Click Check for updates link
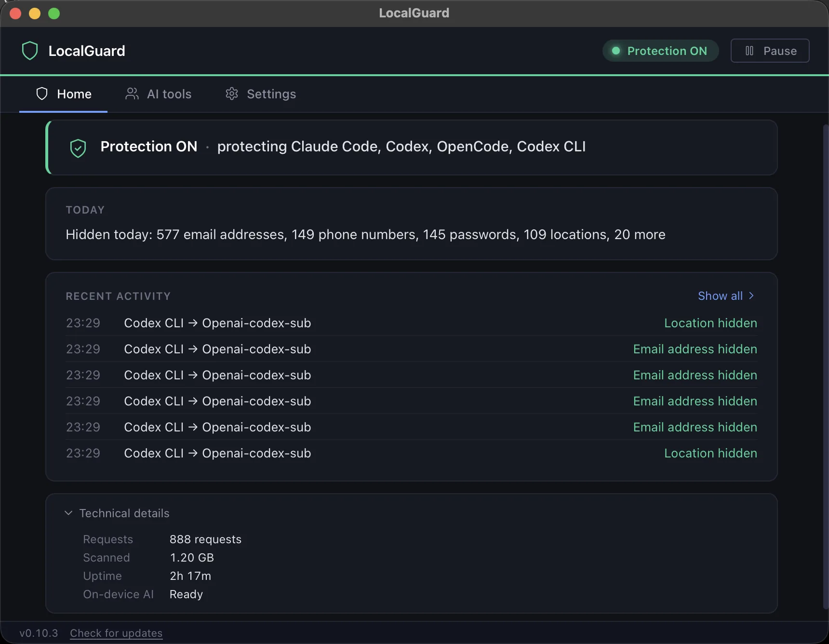Image resolution: width=829 pixels, height=644 pixels. pos(116,633)
